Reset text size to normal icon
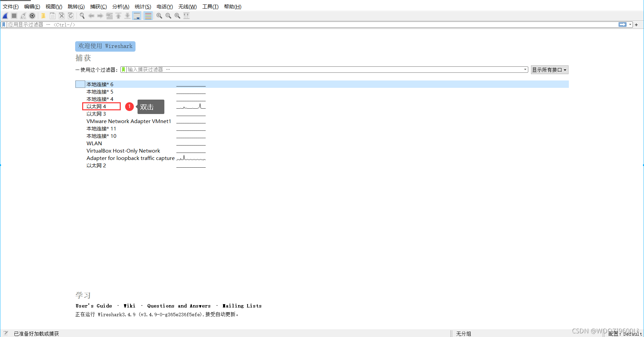 [x=177, y=16]
